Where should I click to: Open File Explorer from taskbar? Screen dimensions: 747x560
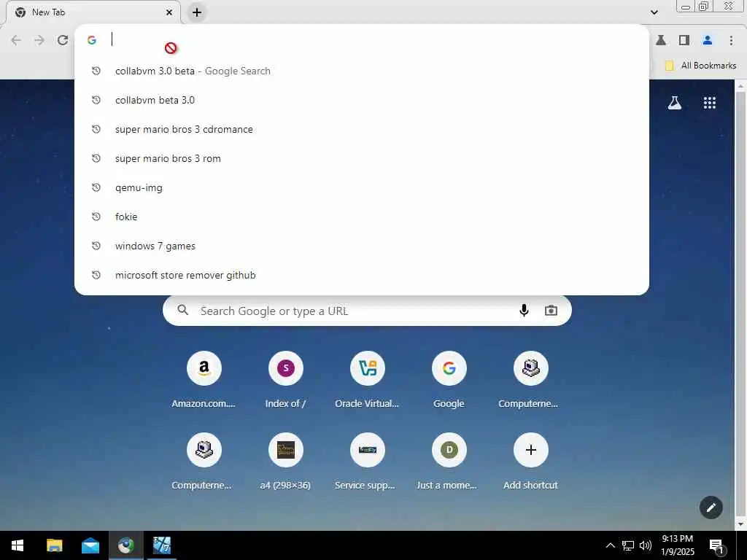click(x=54, y=545)
